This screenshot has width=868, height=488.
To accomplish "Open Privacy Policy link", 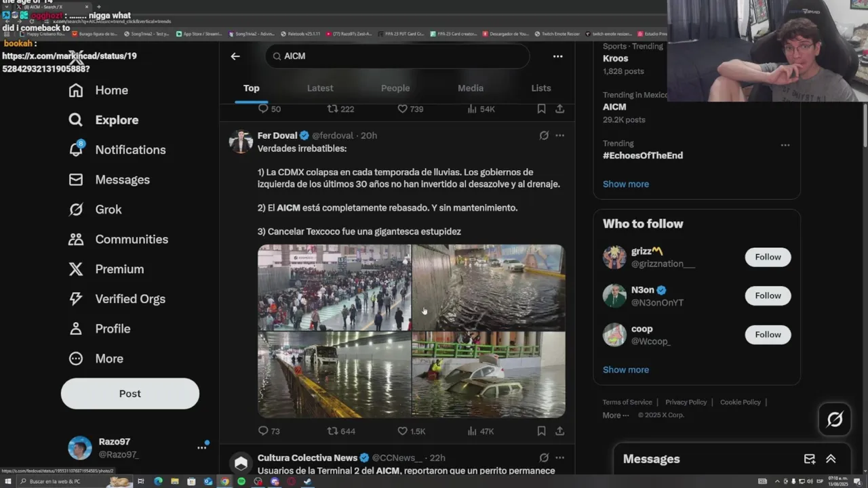I will [686, 402].
